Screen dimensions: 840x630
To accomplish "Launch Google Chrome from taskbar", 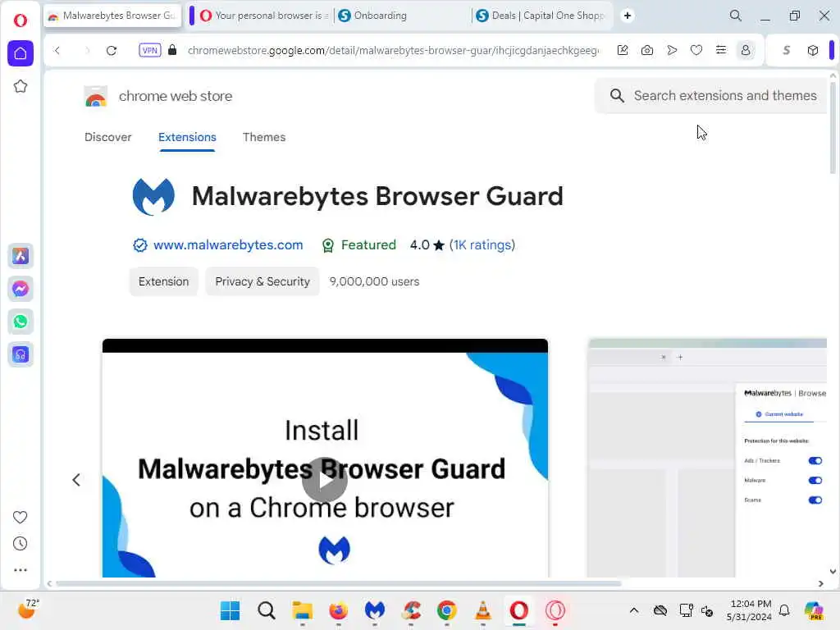I will pyautogui.click(x=447, y=610).
